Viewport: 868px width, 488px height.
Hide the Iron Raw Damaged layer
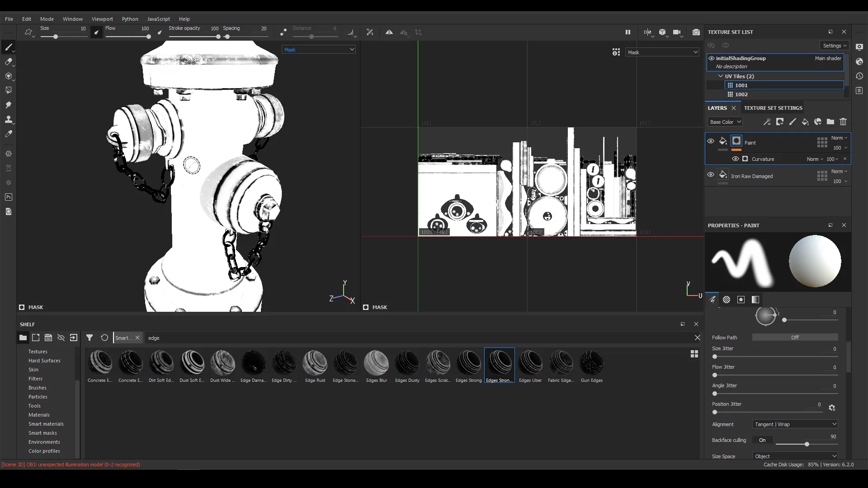click(x=711, y=174)
